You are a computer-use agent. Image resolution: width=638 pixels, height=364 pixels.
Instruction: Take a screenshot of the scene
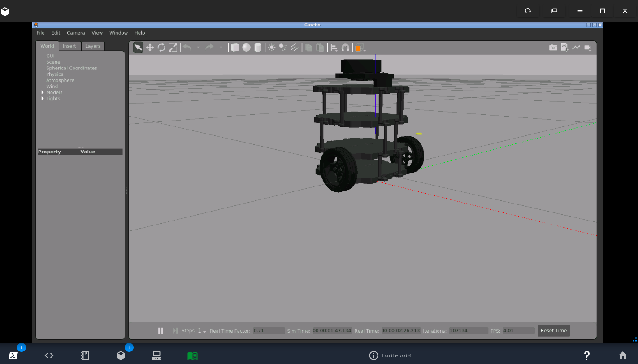553,47
